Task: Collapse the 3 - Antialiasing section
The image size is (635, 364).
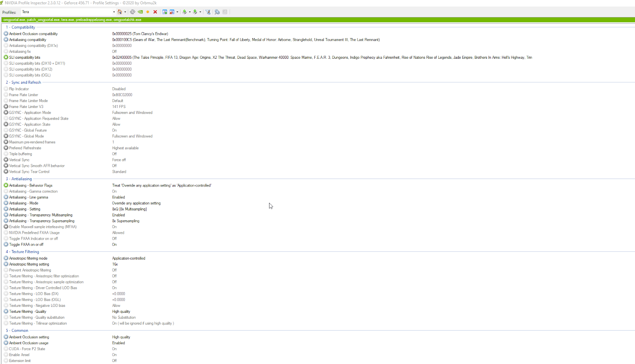Action: [19, 179]
